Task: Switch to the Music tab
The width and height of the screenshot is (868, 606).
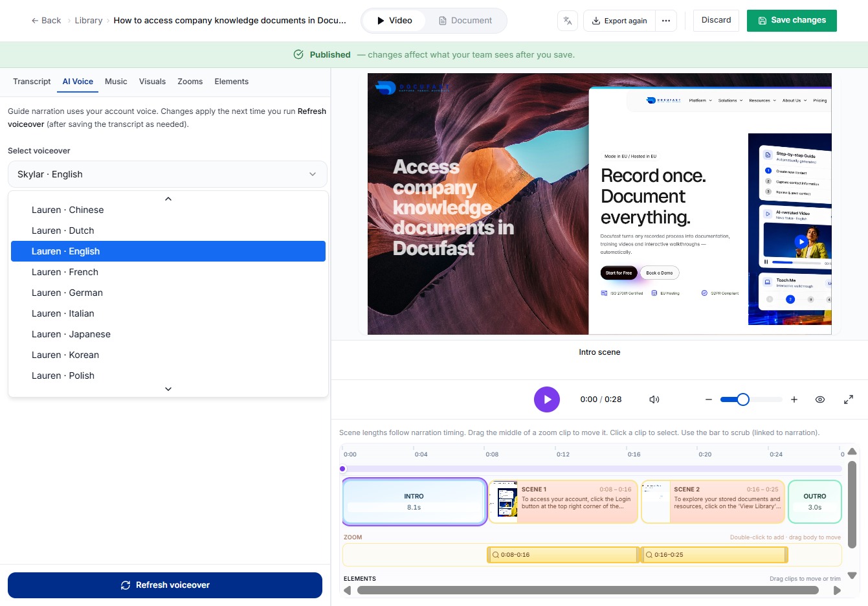Action: pos(116,82)
